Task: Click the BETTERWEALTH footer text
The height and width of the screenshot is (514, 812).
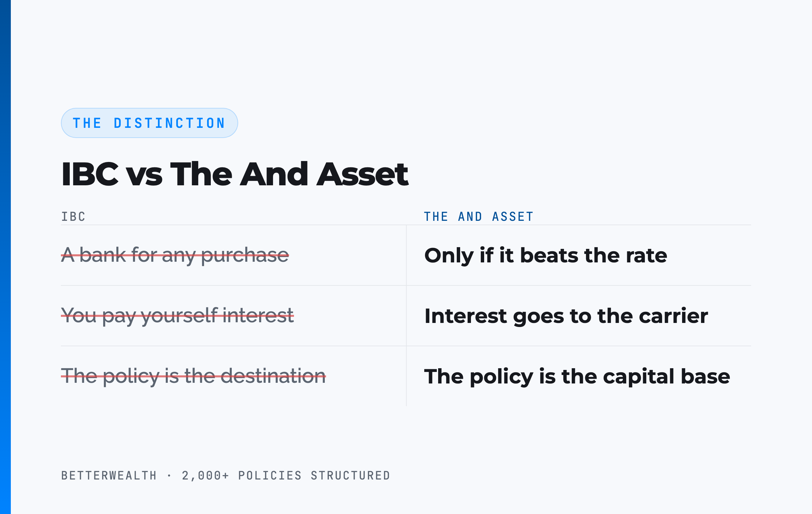Action: [109, 475]
